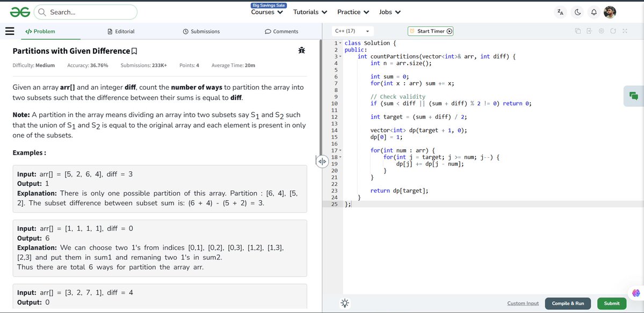Click the 'Accuracy: 36.76%' stat
The width and height of the screenshot is (644, 313).
click(88, 65)
